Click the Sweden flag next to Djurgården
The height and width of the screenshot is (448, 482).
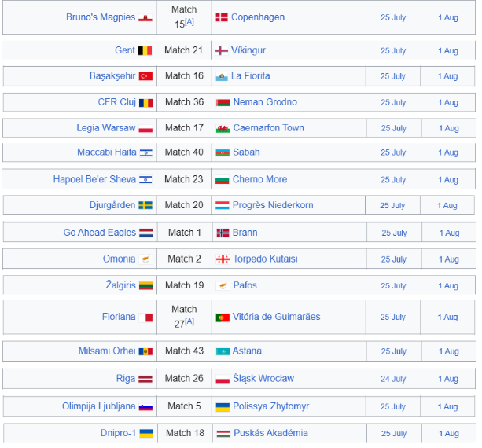[145, 205]
